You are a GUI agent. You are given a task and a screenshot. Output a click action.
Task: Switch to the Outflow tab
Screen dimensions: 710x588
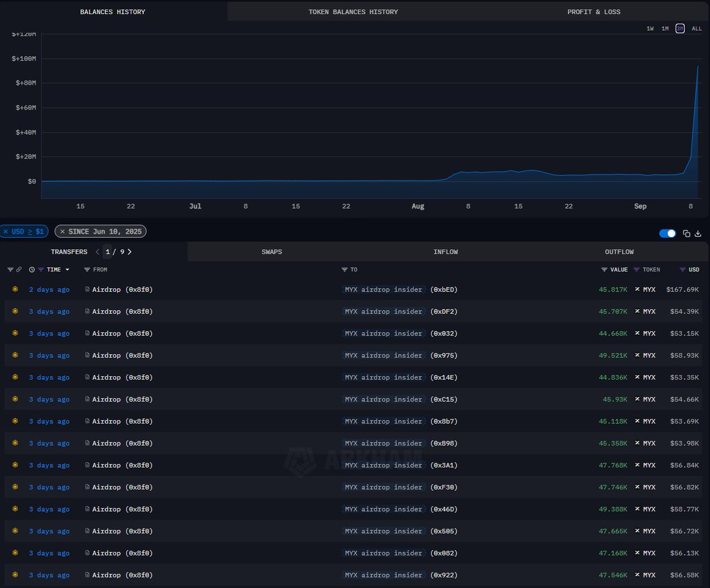tap(619, 251)
